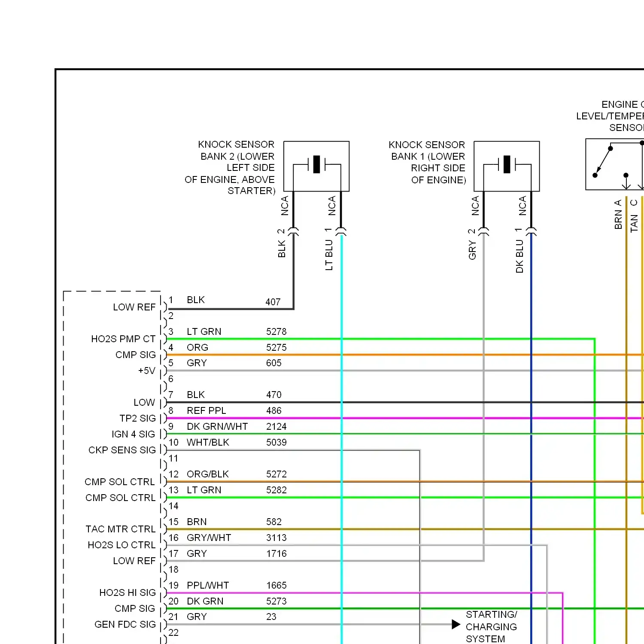Click the engine oil level sensor switch symbol
The width and height of the screenshot is (644, 644).
615,164
